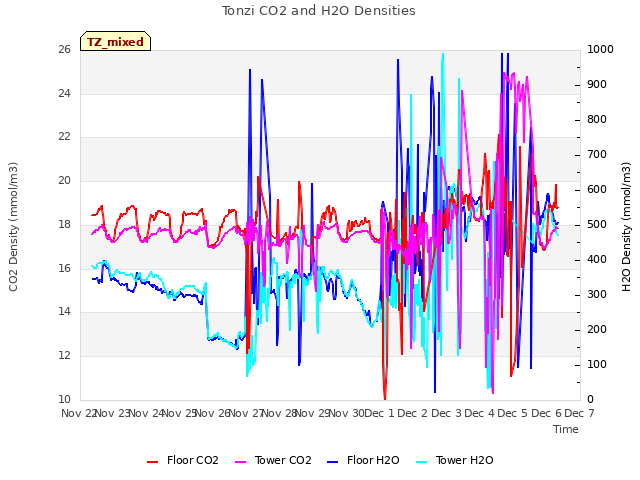Click the Floor H2O legend entry
The width and height of the screenshot is (640, 480).
[x=363, y=460]
